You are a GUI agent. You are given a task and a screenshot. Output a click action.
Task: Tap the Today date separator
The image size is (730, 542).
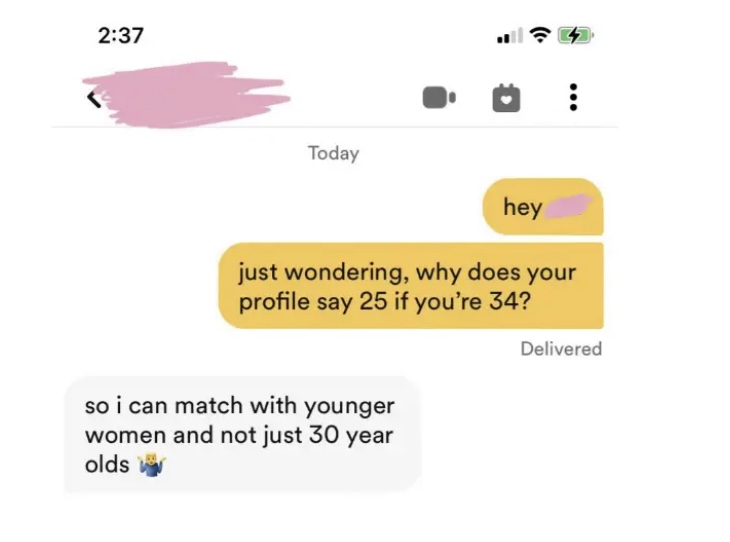333,153
